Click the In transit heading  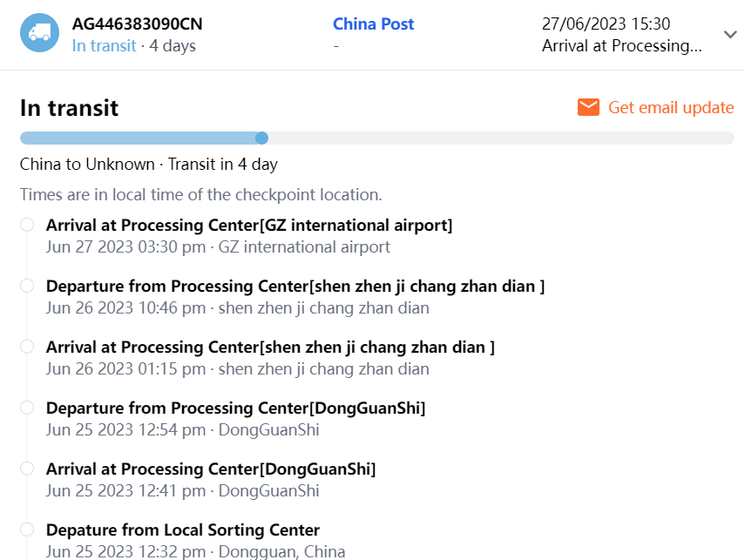pos(69,108)
